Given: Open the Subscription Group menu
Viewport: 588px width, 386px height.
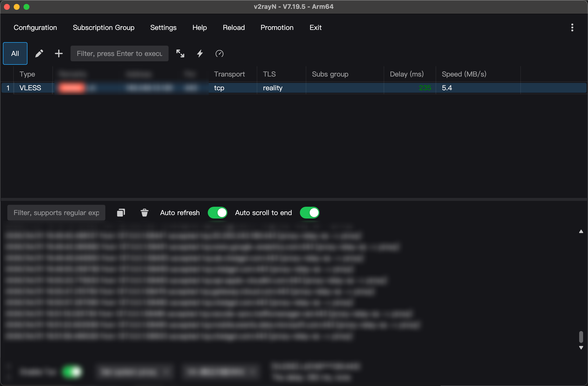Looking at the screenshot, I should coord(104,27).
